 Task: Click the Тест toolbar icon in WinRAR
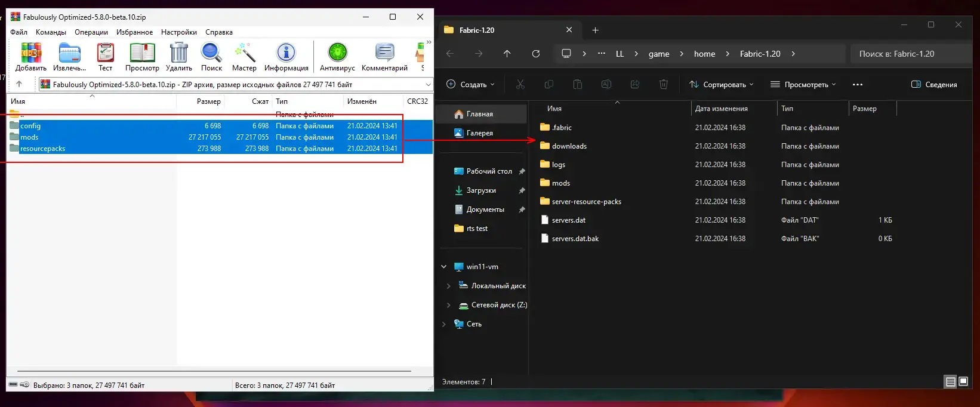coord(106,57)
